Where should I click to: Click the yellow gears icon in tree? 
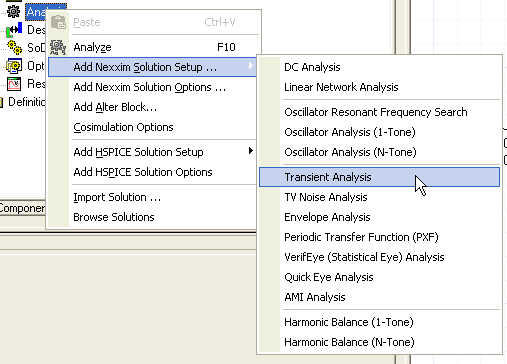click(x=15, y=47)
